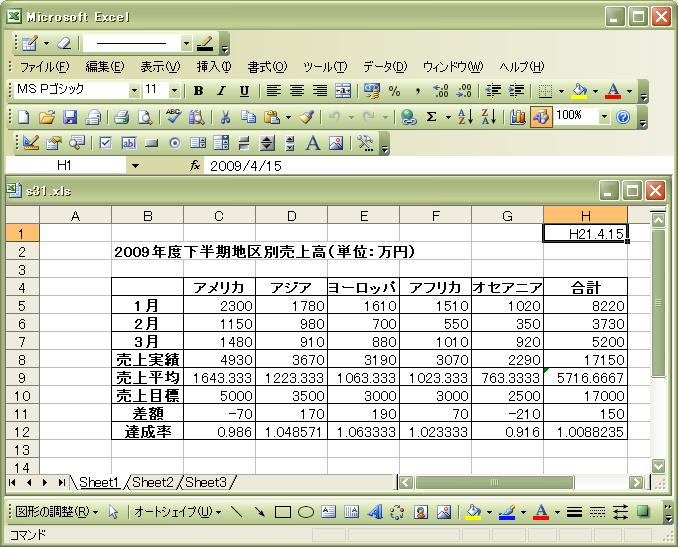678x547 pixels.
Task: Apply red font color A
Action: pyautogui.click(x=613, y=91)
